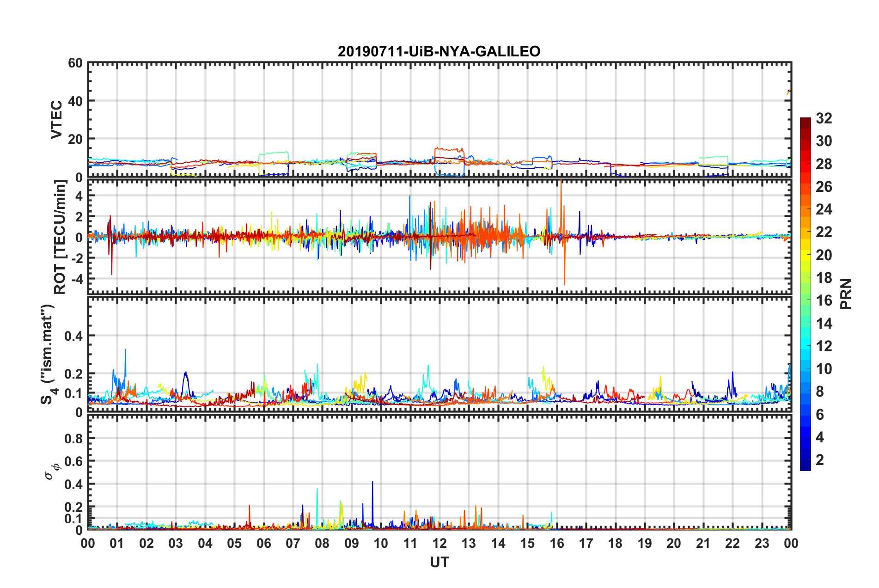Select the "UT" x-axis label
The image size is (879, 588).
[x=439, y=562]
